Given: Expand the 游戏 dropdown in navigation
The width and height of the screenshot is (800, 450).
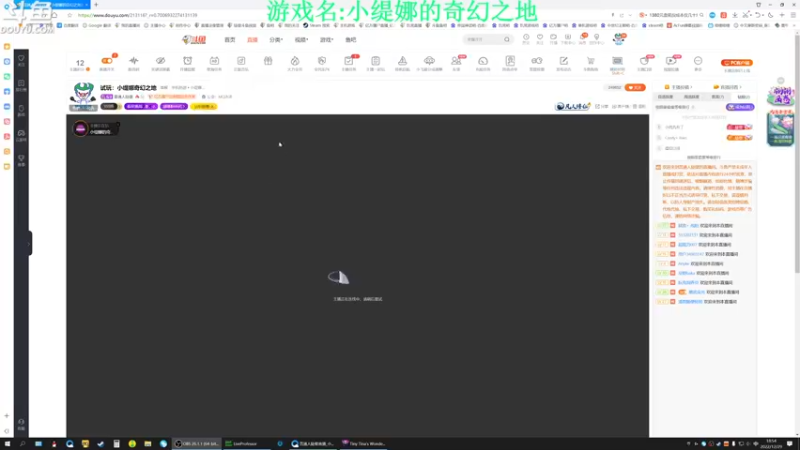Looking at the screenshot, I should tap(327, 40).
